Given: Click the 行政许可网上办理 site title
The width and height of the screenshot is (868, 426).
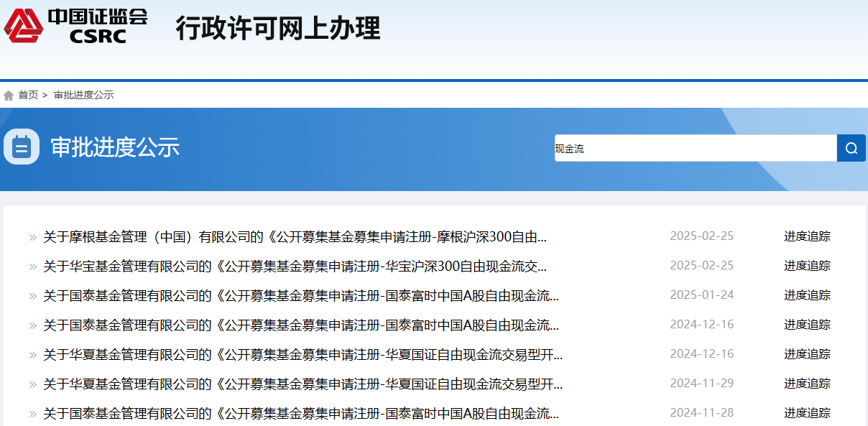Looking at the screenshot, I should pyautogui.click(x=278, y=29).
